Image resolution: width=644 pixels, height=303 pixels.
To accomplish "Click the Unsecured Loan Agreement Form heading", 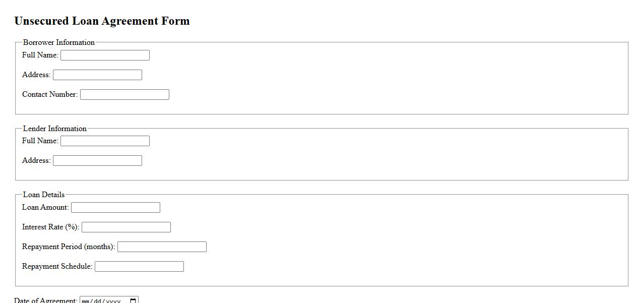I will 102,21.
